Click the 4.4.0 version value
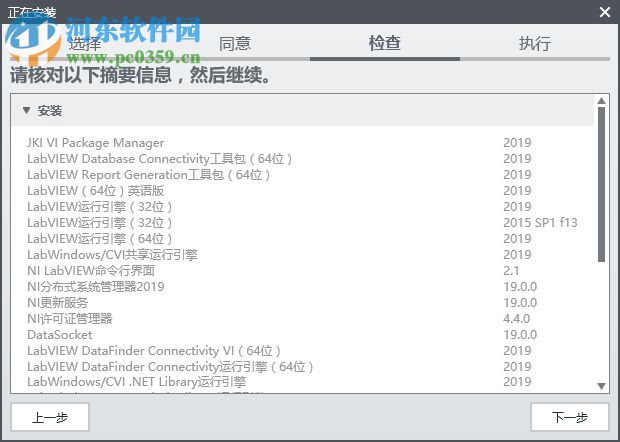620x442 pixels. click(x=516, y=319)
